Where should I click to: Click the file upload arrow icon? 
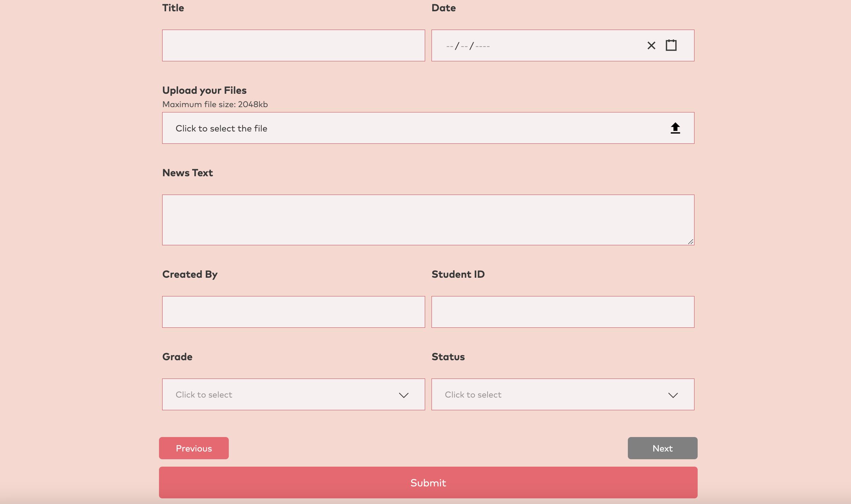675,128
